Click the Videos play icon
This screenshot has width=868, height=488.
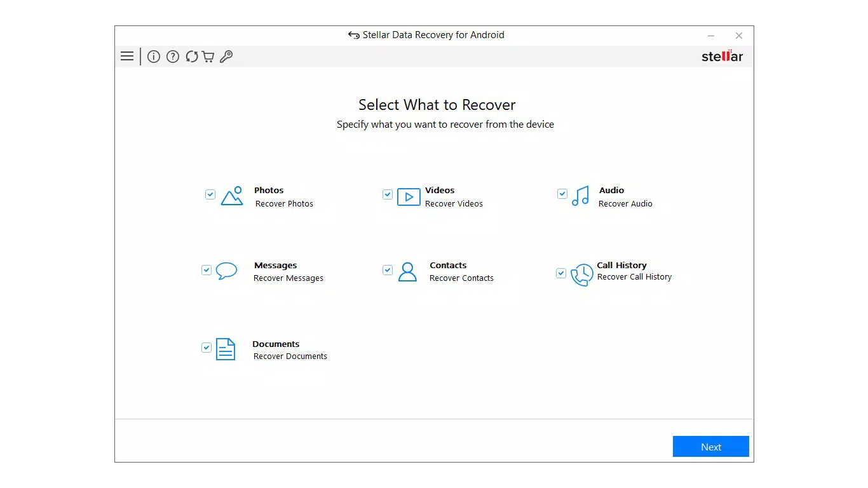409,197
